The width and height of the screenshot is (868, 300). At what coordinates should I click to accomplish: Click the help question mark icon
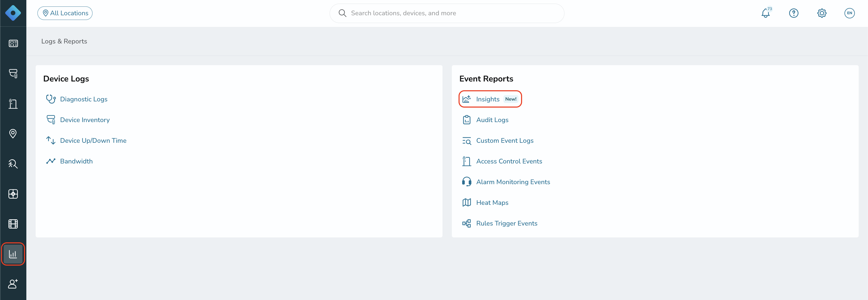click(x=794, y=13)
